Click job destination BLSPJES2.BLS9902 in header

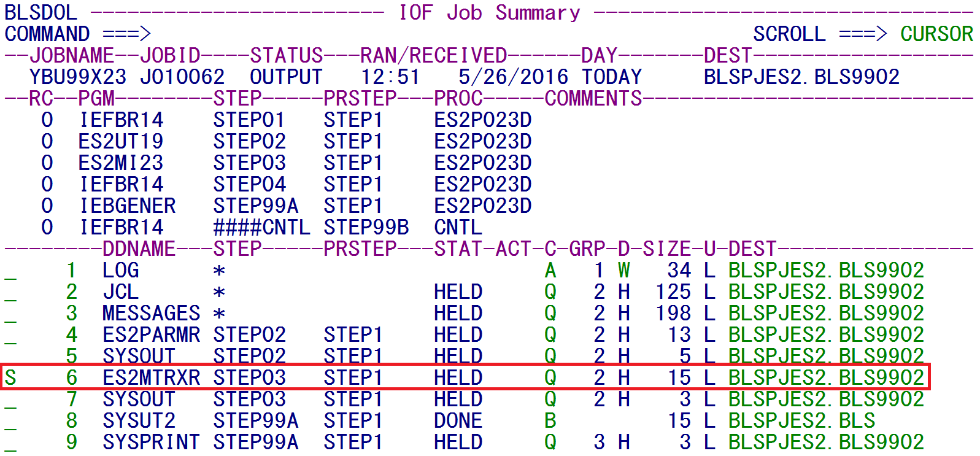pos(801,77)
